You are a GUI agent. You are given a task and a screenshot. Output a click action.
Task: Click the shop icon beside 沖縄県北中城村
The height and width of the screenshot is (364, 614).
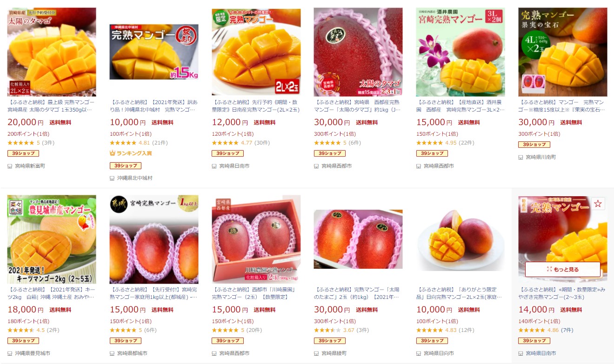click(112, 178)
